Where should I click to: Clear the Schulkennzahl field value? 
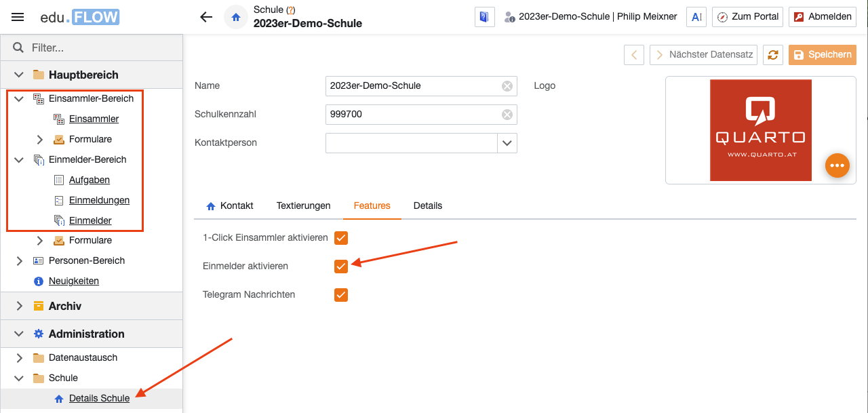(507, 115)
